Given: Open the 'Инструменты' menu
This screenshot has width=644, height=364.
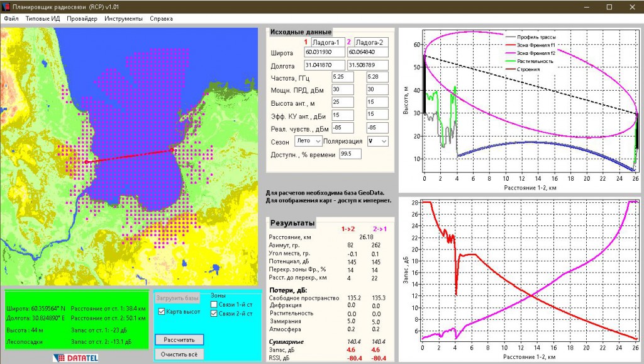Looking at the screenshot, I should pyautogui.click(x=123, y=19).
